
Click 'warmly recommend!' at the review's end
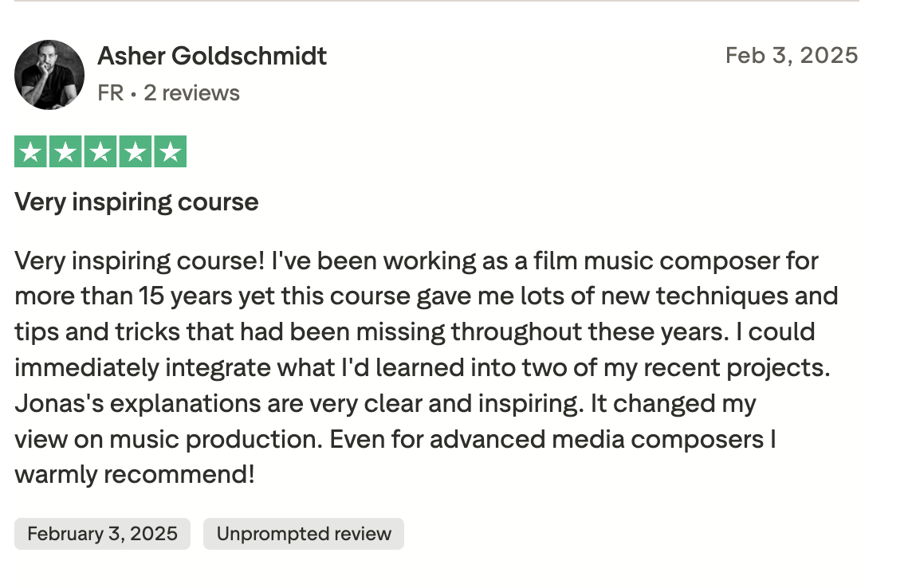(135, 475)
